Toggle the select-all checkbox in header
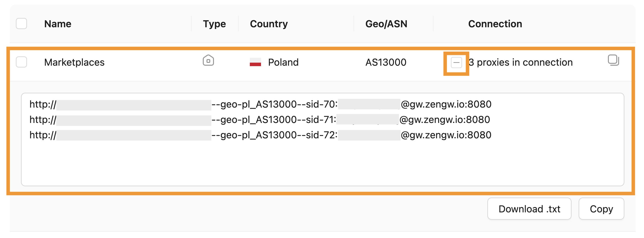This screenshot has height=238, width=644. pos(21,24)
